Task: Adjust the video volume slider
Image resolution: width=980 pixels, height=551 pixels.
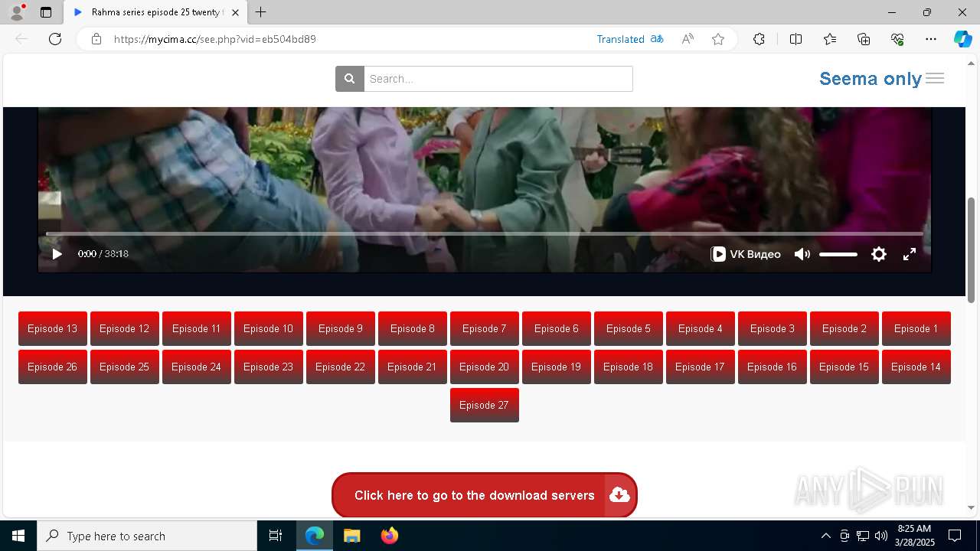Action: coord(838,254)
